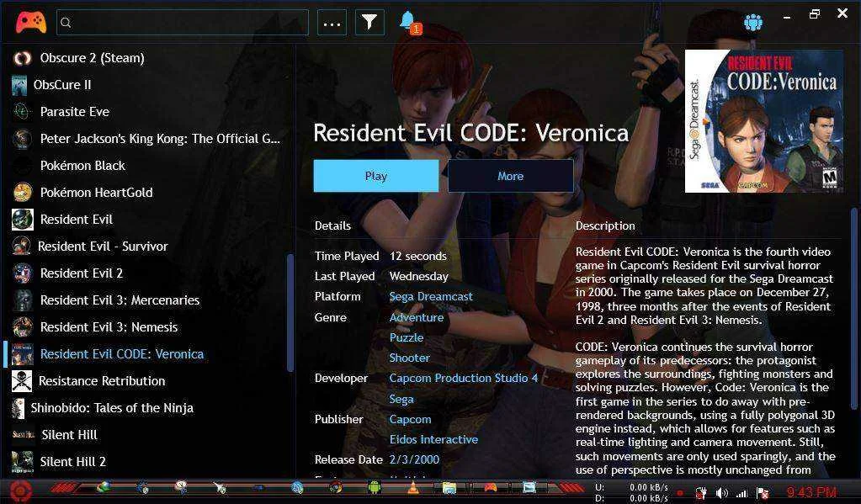Click the 2/3/2000 release date link
This screenshot has width=861, height=504.
(414, 460)
